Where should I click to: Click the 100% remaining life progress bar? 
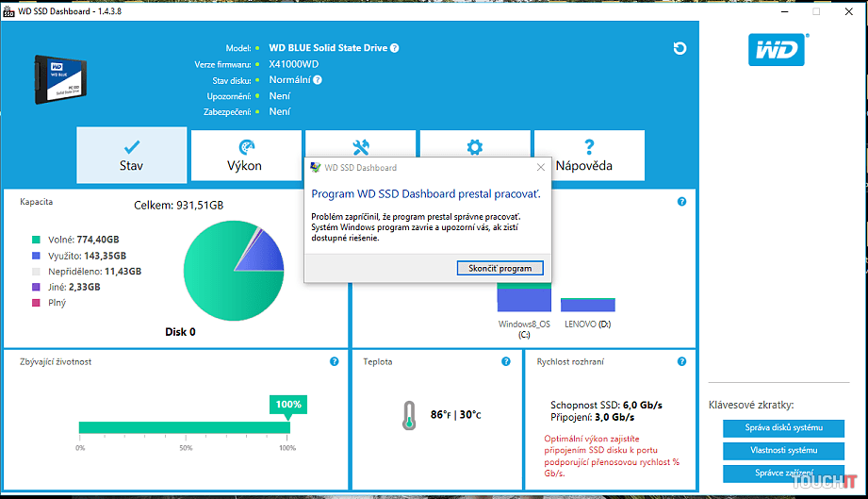[184, 427]
